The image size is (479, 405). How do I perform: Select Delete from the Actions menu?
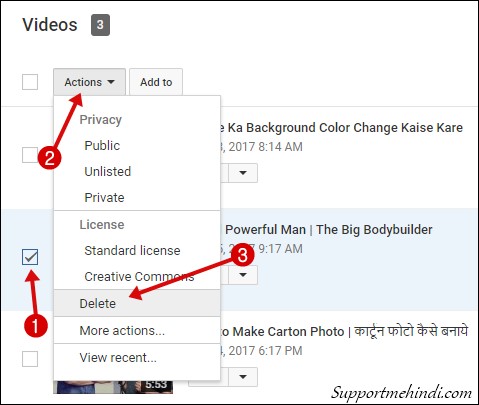(137, 303)
